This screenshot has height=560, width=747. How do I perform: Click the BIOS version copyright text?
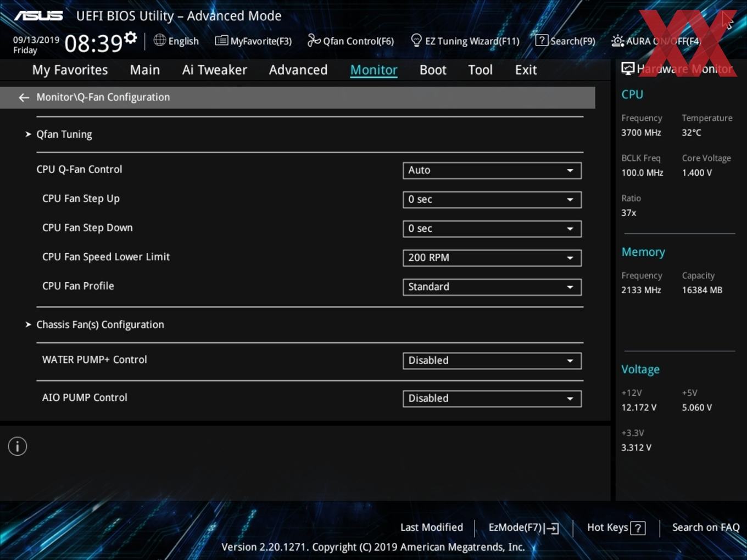tap(373, 547)
